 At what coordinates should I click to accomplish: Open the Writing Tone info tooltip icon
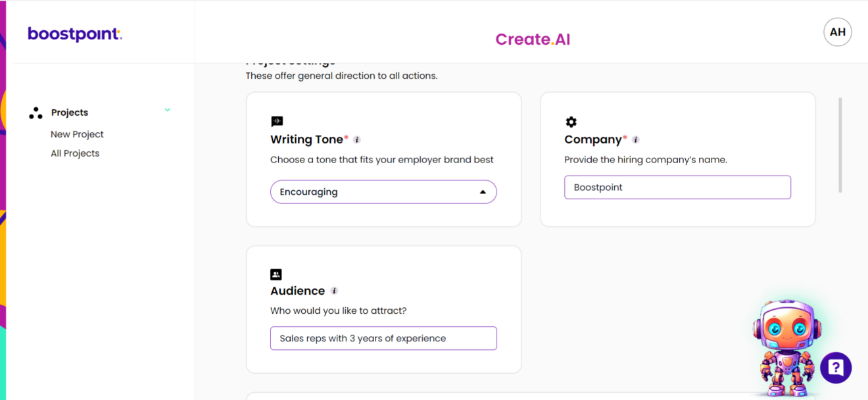pos(357,139)
